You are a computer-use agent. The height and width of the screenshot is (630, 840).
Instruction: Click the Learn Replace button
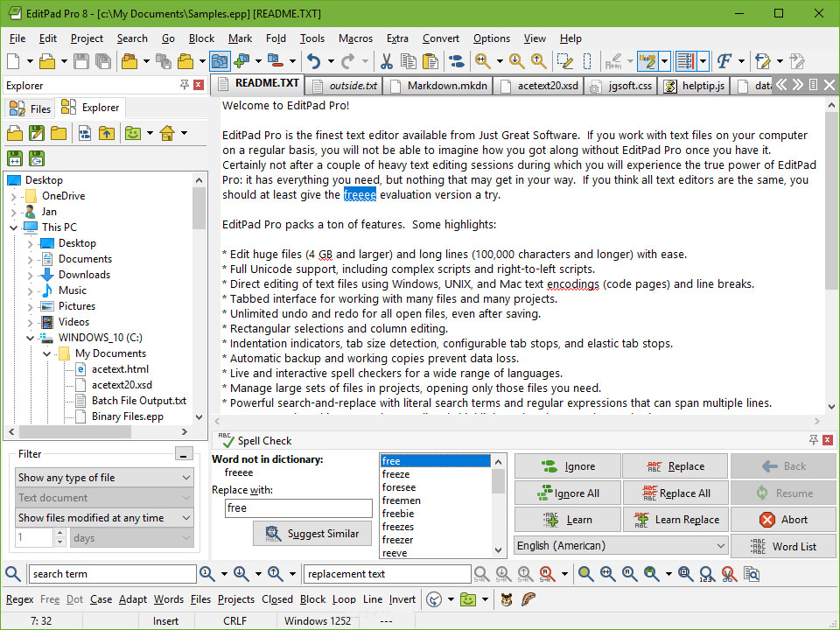pyautogui.click(x=675, y=519)
